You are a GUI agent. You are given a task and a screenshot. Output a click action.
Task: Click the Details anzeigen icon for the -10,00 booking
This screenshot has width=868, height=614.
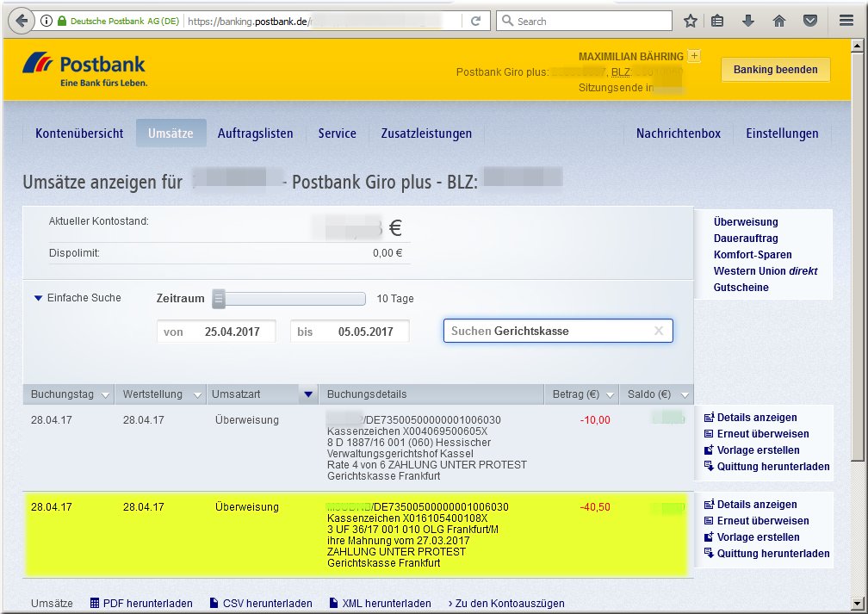coord(709,418)
